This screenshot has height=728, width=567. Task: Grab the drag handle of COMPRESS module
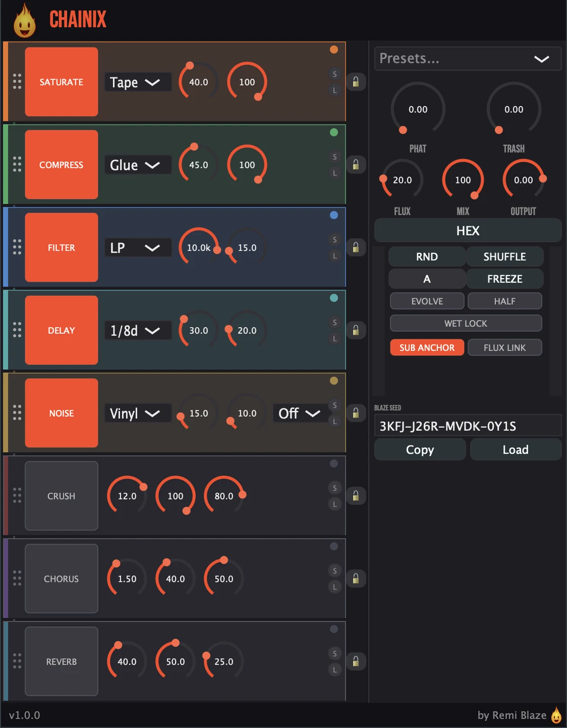[17, 164]
